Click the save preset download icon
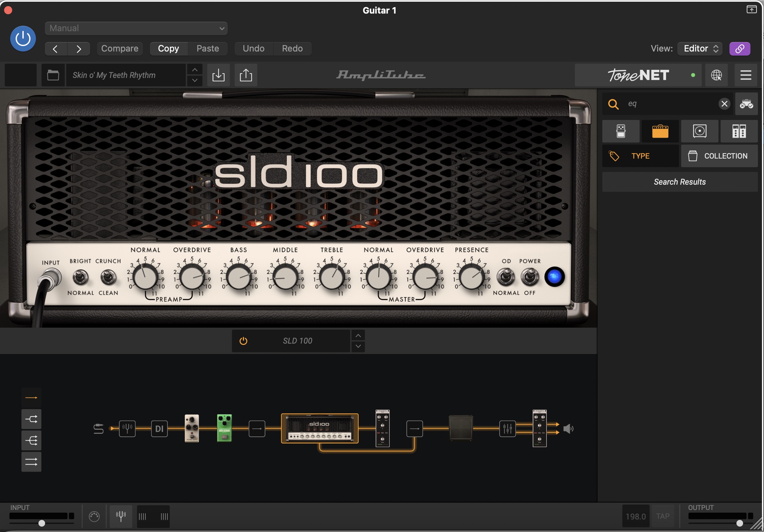Screen dimensions: 764x532 (218, 75)
